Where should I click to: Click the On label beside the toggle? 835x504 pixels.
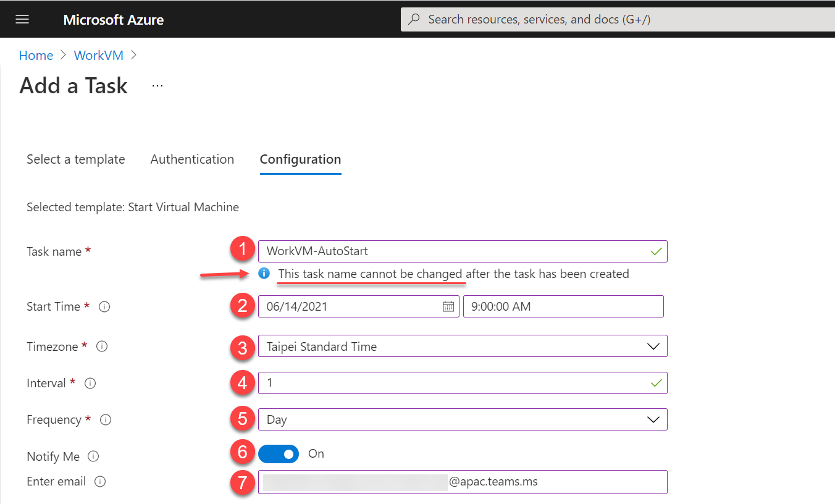[x=316, y=454]
